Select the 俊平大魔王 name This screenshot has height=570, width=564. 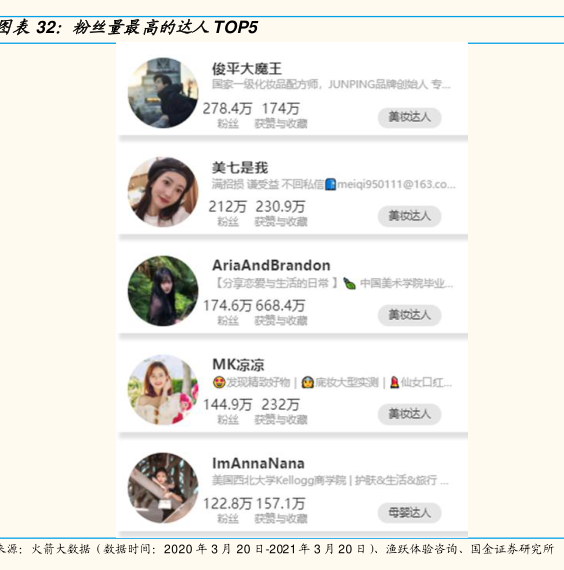point(247,69)
